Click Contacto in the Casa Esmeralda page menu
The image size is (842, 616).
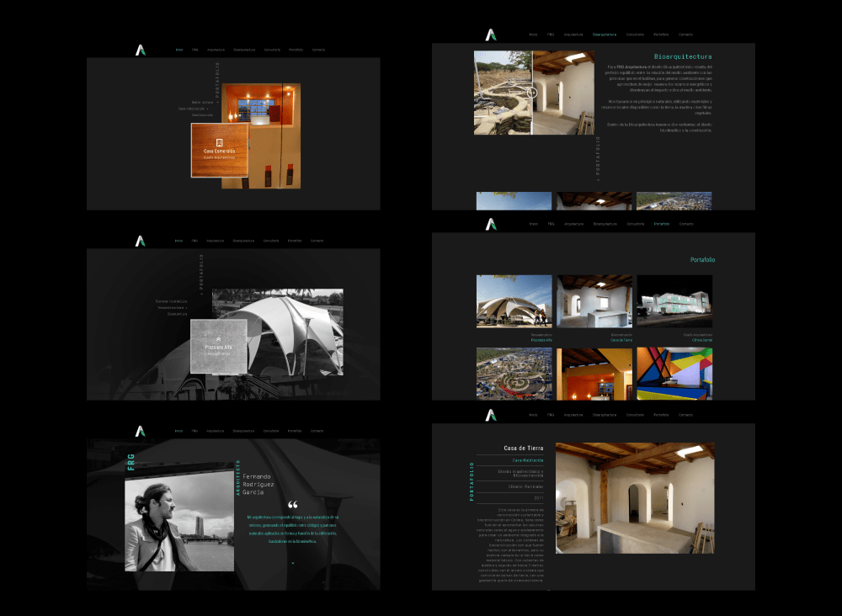[x=317, y=50]
